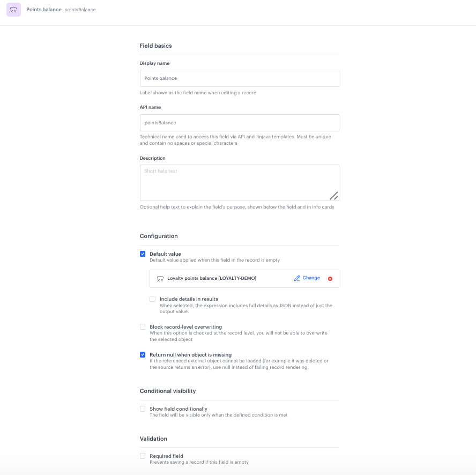Viewport: 476px width, 475px height.
Task: Click the pencil icon next to Change
Action: pyautogui.click(x=297, y=278)
